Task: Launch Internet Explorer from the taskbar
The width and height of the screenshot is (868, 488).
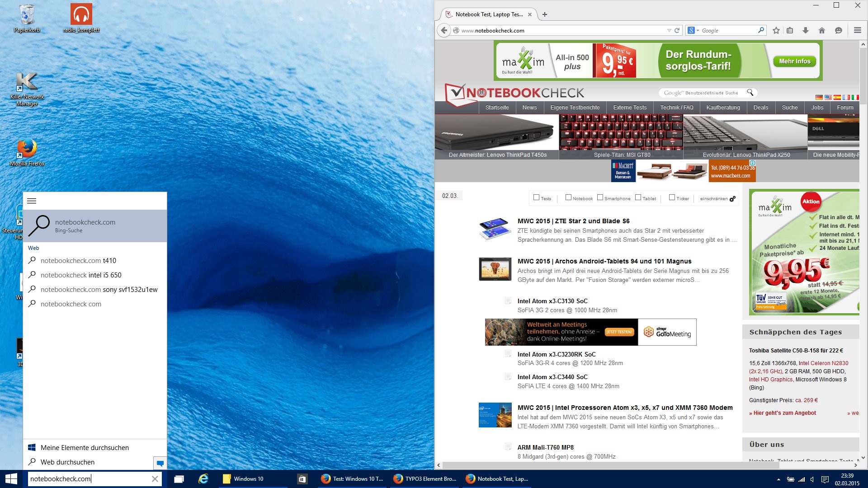Action: point(203,479)
